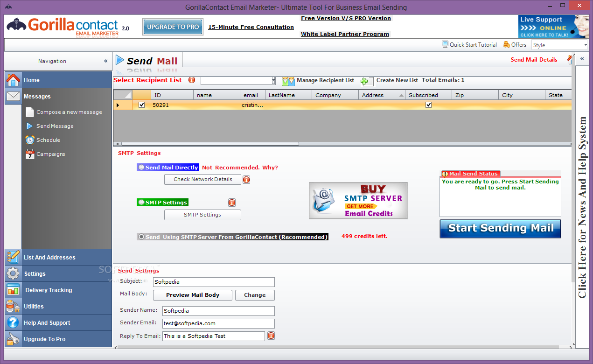Click Click Here for News And Help System
This screenshot has height=364, width=593.
(582, 208)
